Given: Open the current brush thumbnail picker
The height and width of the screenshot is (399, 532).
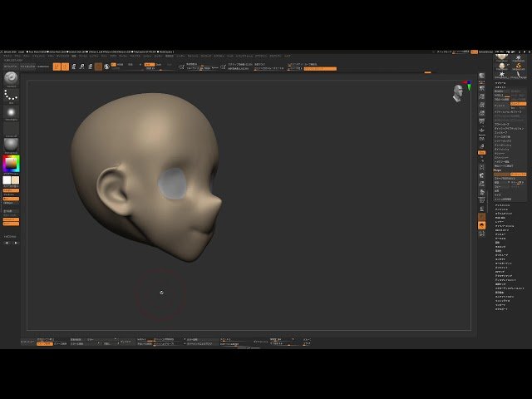Looking at the screenshot, I should [x=12, y=79].
